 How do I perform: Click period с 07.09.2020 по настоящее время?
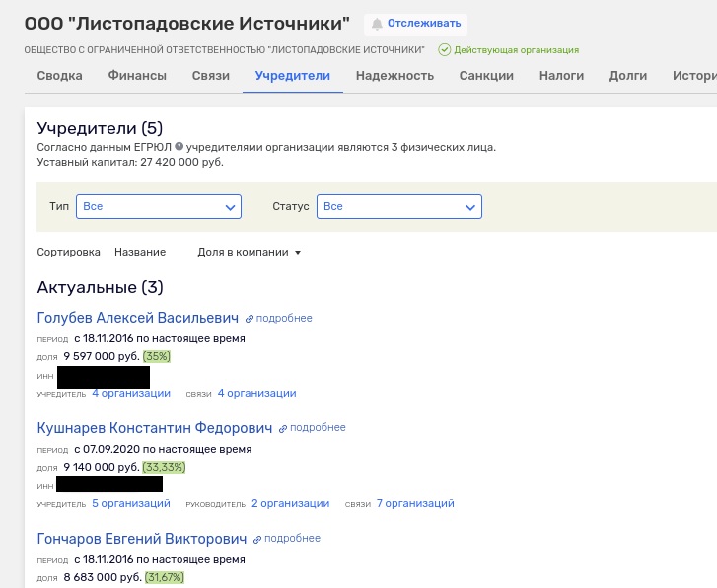coord(163,449)
